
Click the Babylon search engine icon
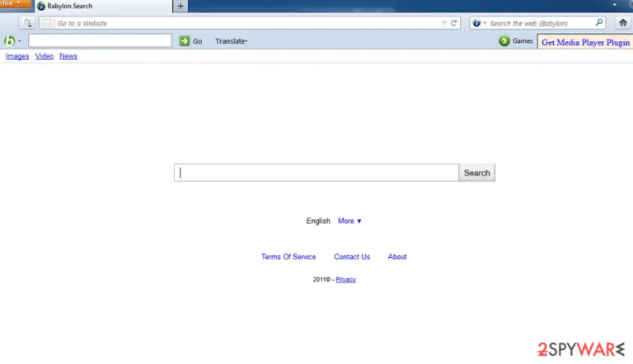coord(476,23)
